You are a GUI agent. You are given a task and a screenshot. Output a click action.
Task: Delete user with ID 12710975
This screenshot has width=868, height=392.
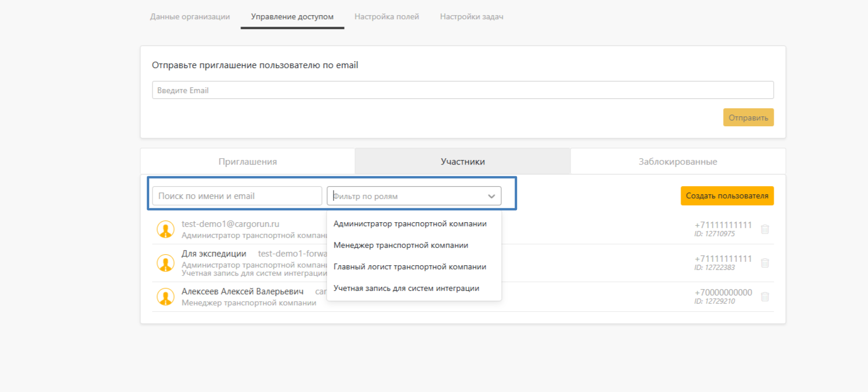point(765,229)
